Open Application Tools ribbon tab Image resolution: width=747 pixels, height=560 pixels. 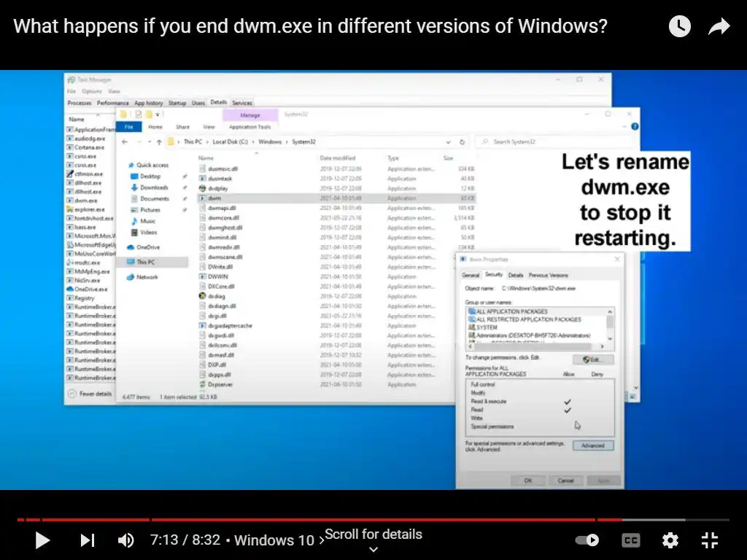coord(249,127)
